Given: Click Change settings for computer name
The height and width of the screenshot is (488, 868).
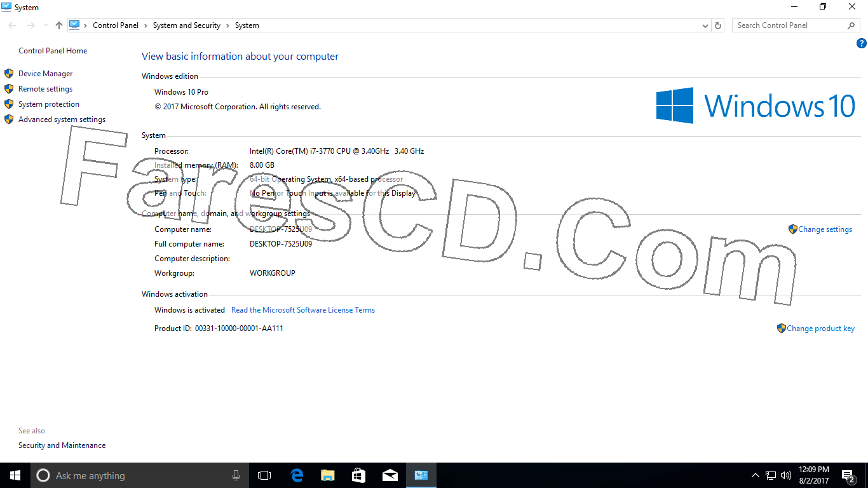Looking at the screenshot, I should 825,229.
